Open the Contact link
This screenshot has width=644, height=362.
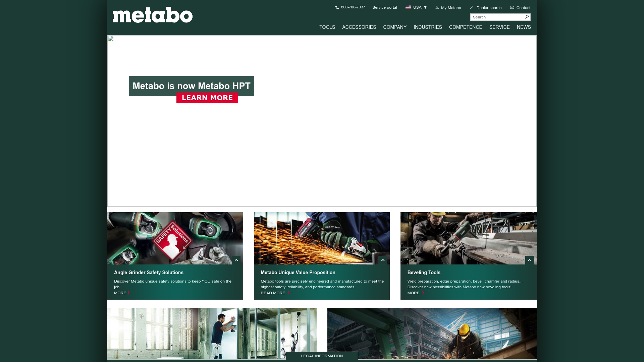coord(523,8)
